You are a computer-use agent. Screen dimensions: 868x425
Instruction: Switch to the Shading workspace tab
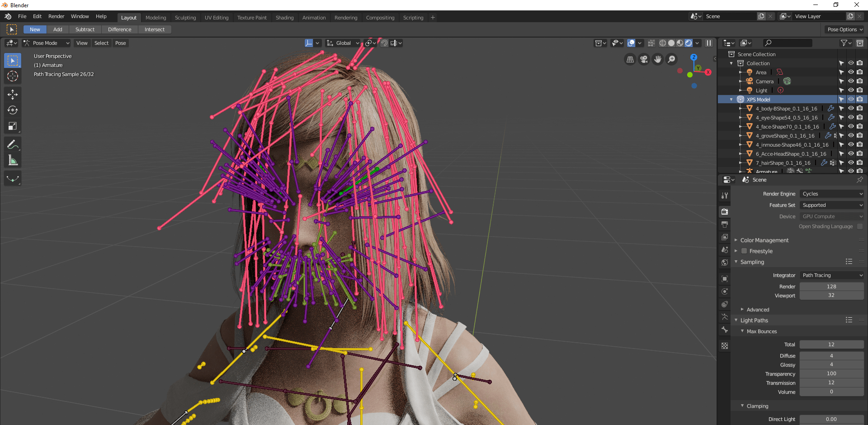point(284,18)
